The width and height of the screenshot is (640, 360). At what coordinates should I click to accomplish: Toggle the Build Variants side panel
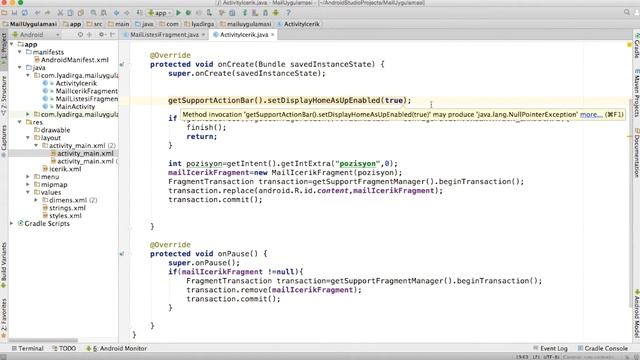(x=4, y=265)
